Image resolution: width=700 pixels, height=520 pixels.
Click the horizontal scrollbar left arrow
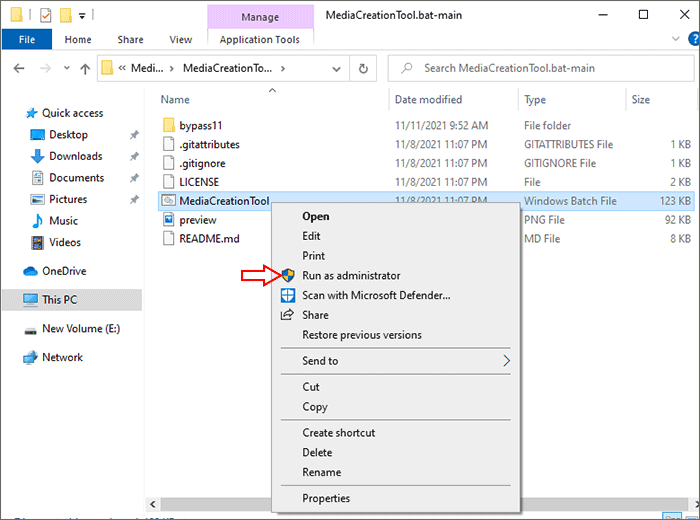coord(153,504)
